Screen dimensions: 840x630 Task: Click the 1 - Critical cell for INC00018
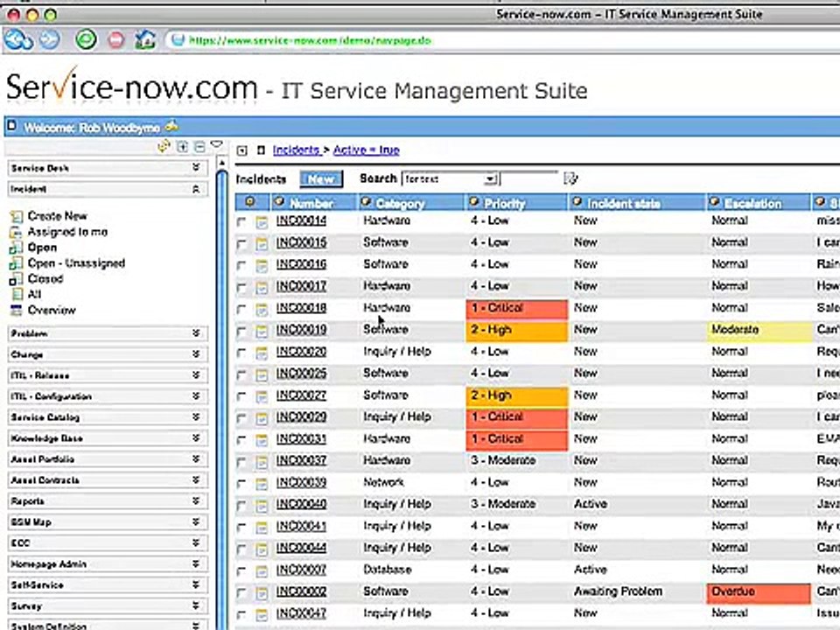(x=517, y=309)
